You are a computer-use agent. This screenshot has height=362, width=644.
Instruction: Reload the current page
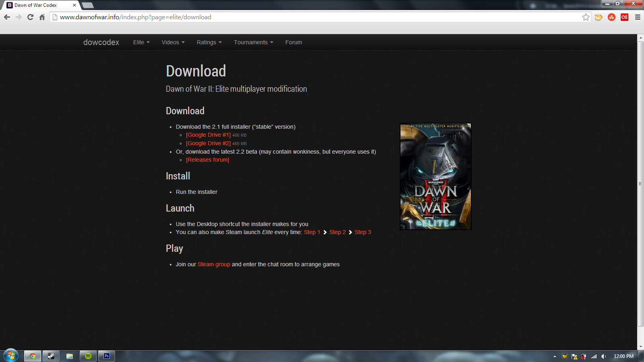pos(30,17)
